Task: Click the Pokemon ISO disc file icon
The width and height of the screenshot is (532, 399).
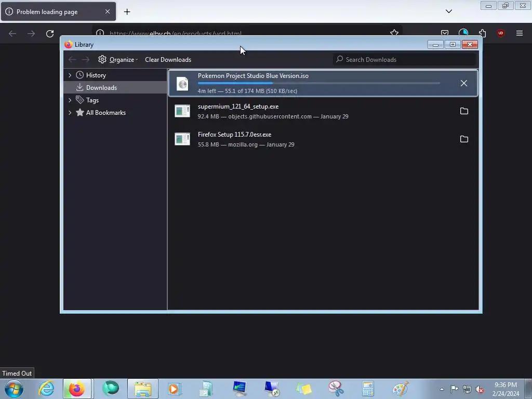Action: click(x=182, y=84)
